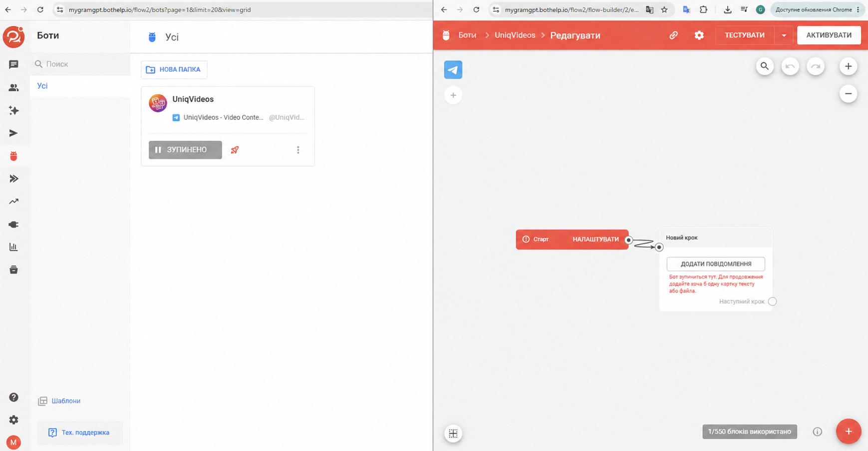Go to Боти in the breadcrumb

pyautogui.click(x=467, y=35)
